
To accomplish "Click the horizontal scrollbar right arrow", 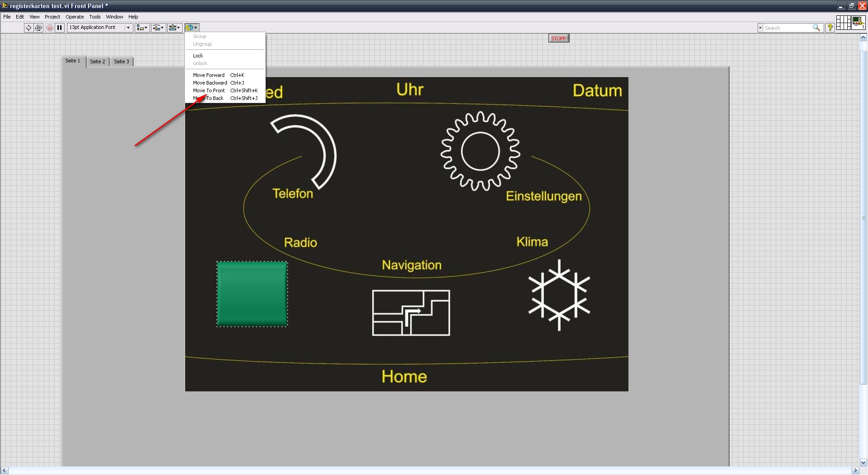I will pyautogui.click(x=855, y=470).
